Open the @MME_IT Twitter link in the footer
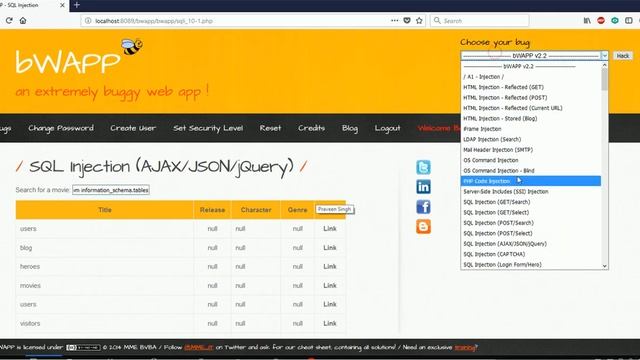Image resolution: width=640 pixels, height=360 pixels. [x=198, y=348]
